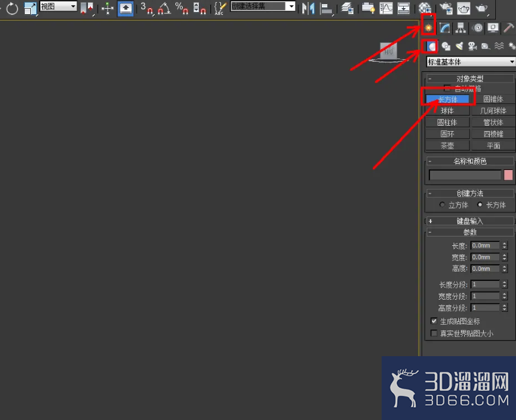The height and width of the screenshot is (420, 516).
Task: Open the Rendered Frame Window icon
Action: 464,8
